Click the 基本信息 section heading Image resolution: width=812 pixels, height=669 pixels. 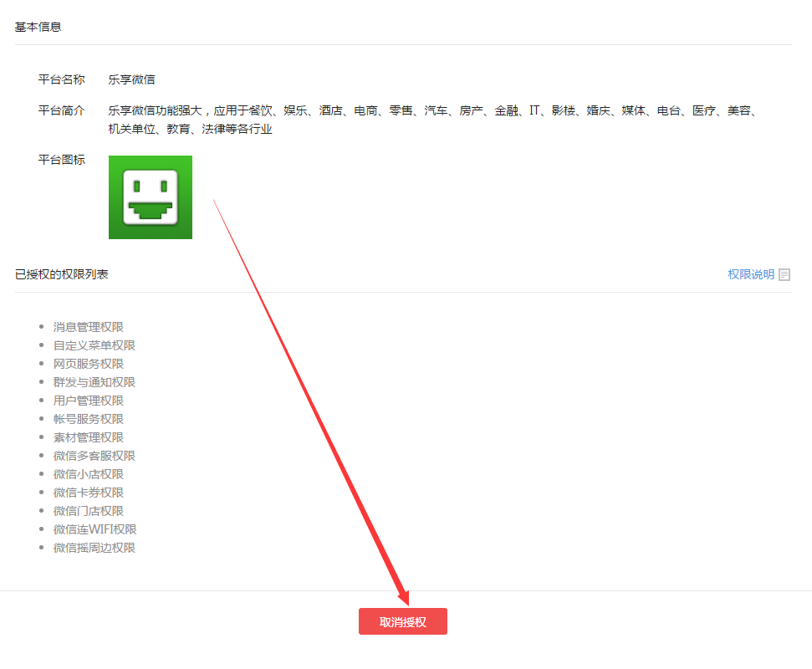(38, 27)
